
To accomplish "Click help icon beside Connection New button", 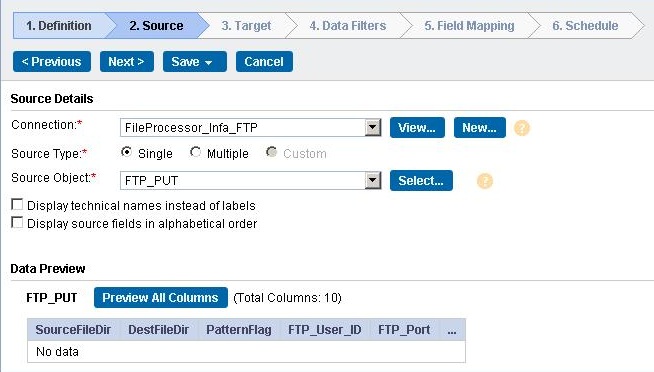I will click(521, 128).
